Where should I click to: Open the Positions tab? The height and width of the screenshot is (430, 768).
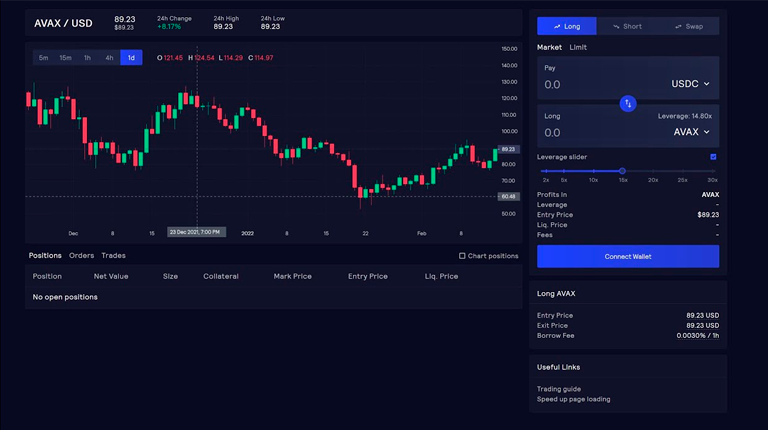click(x=45, y=256)
